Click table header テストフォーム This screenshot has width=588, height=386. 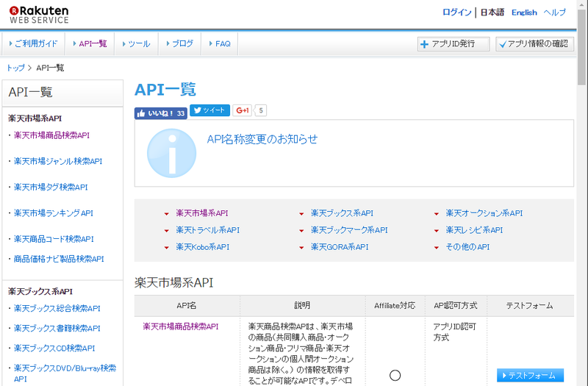click(529, 306)
